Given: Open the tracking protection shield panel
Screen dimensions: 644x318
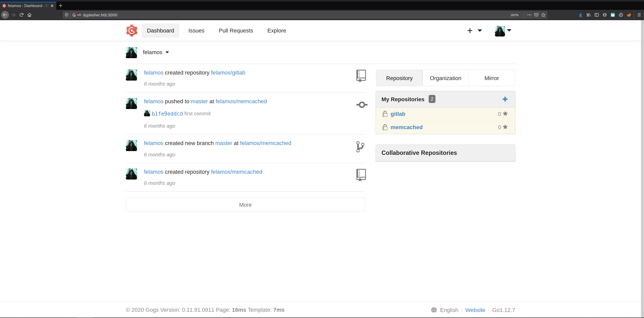Looking at the screenshot, I should pos(67,15).
